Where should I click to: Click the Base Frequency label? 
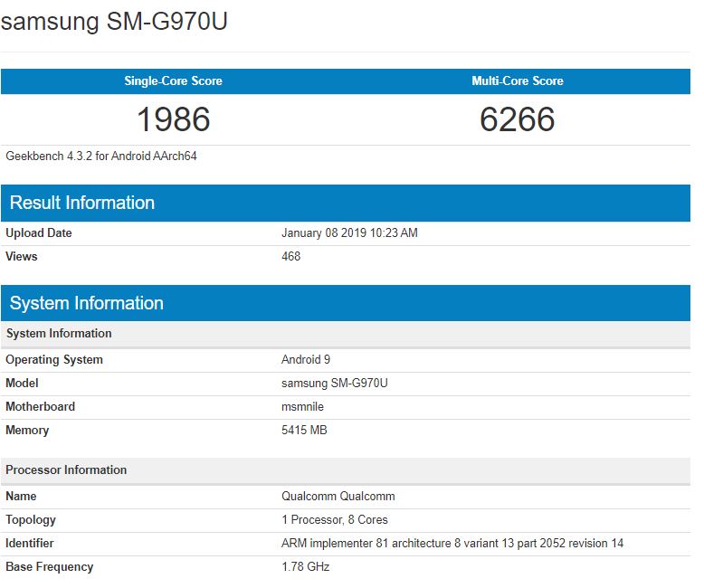(50, 567)
